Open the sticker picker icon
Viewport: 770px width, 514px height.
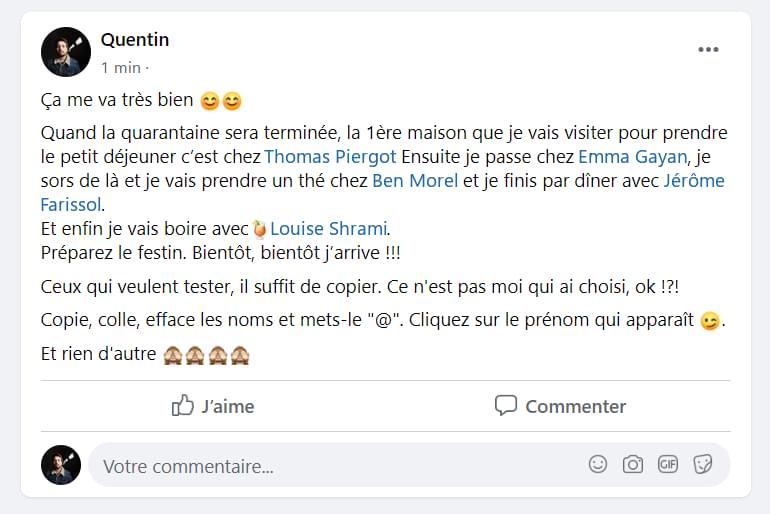tap(702, 464)
